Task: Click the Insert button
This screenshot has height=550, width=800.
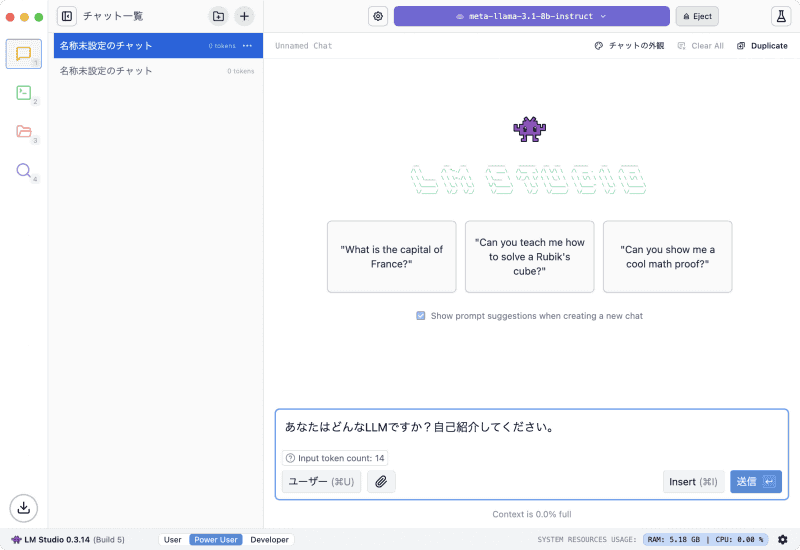Action: (693, 482)
